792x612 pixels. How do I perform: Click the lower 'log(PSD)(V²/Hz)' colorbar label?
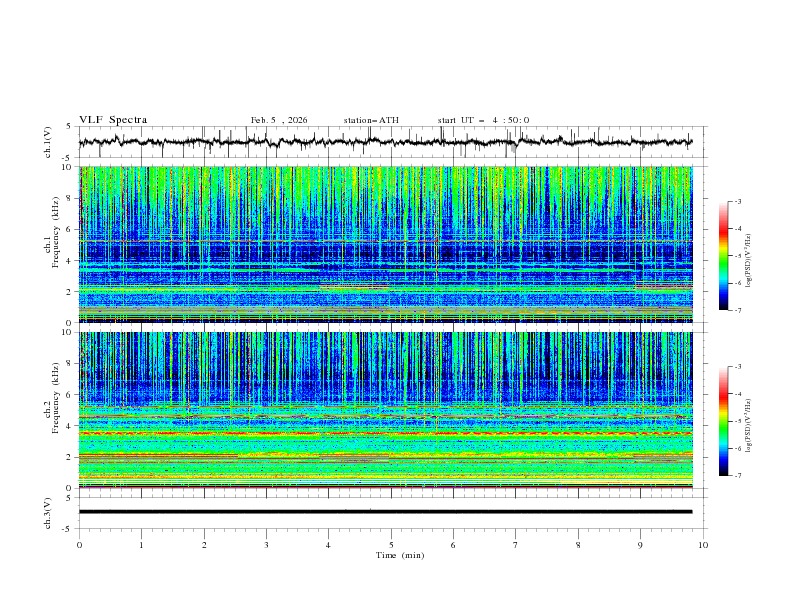pos(748,426)
